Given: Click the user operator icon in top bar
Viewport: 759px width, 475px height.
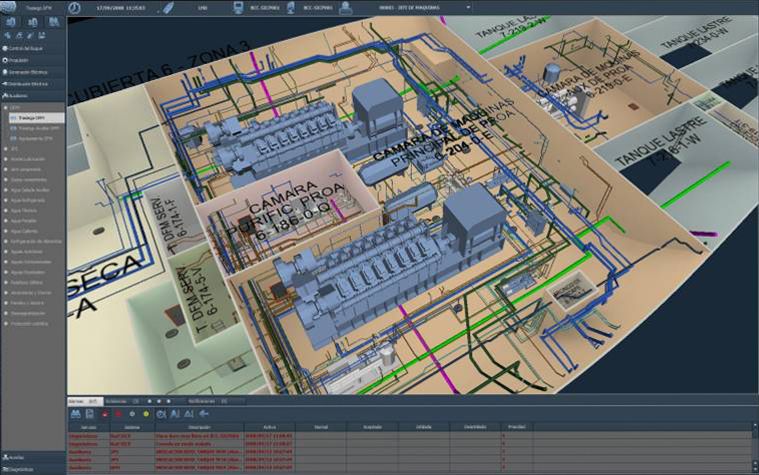Looking at the screenshot, I should (x=346, y=6).
